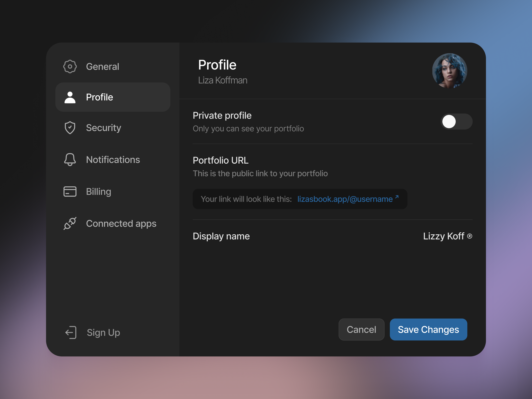Click the large Profile page title
532x399 pixels.
217,65
